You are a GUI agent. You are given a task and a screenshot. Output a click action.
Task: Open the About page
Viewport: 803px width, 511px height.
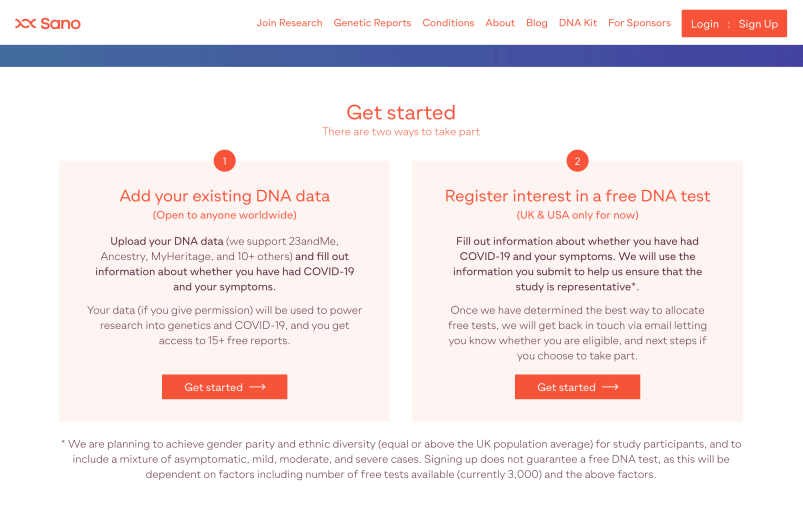pos(500,23)
